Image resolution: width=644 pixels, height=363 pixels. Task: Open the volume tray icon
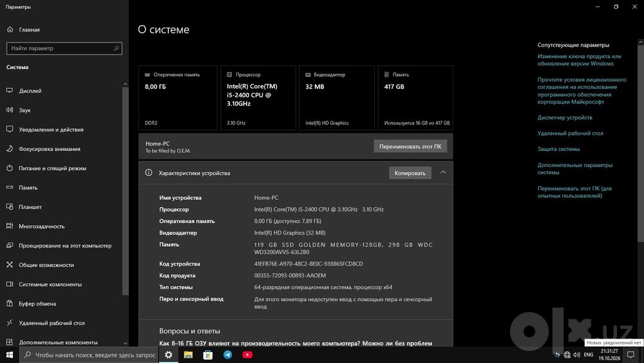(x=576, y=355)
